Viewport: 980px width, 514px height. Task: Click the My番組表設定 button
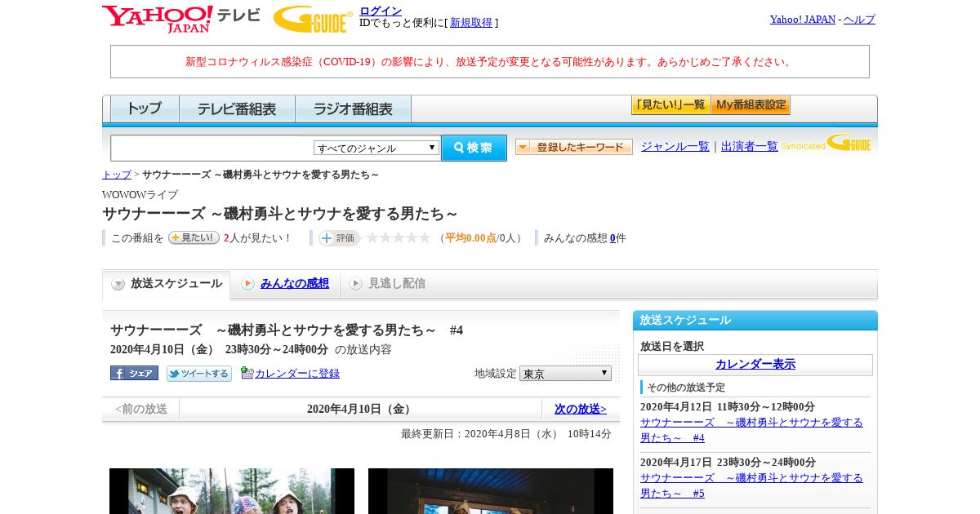(x=751, y=104)
